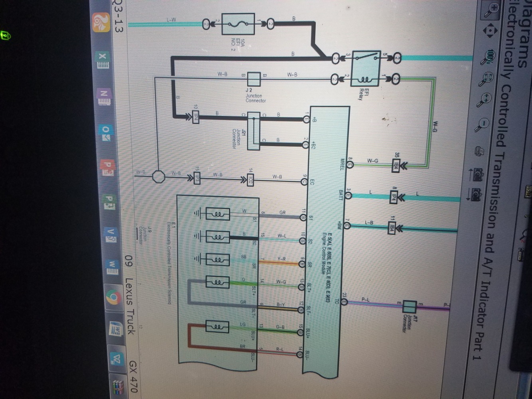This screenshot has height=399, width=532.
Task: Open Word from the taskbar
Action: [x=112, y=267]
